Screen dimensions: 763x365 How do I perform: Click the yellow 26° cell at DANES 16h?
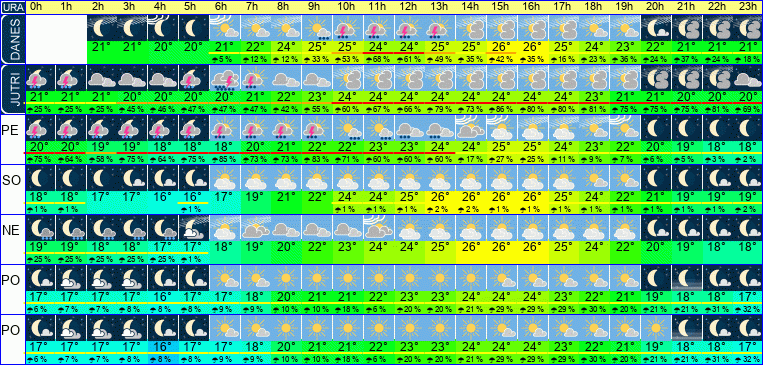530,47
